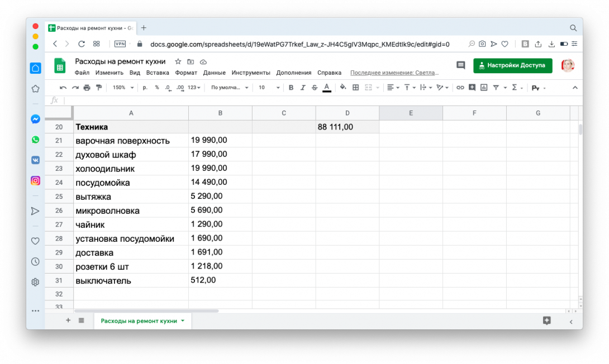The image size is (609, 364).
Task: Open Instagram in browser sidebar
Action: click(x=35, y=180)
